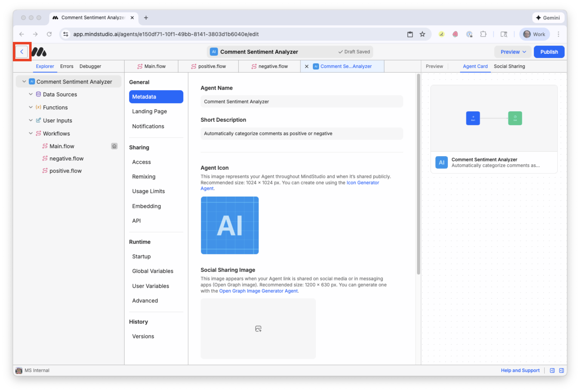Collapse the Workflows tree section
580x392 pixels.
coord(31,133)
